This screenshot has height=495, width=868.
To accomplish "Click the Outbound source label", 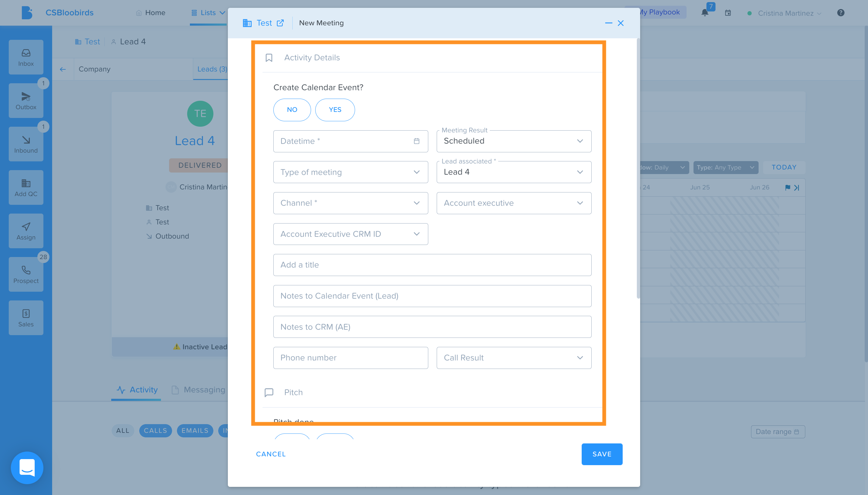I will click(172, 236).
